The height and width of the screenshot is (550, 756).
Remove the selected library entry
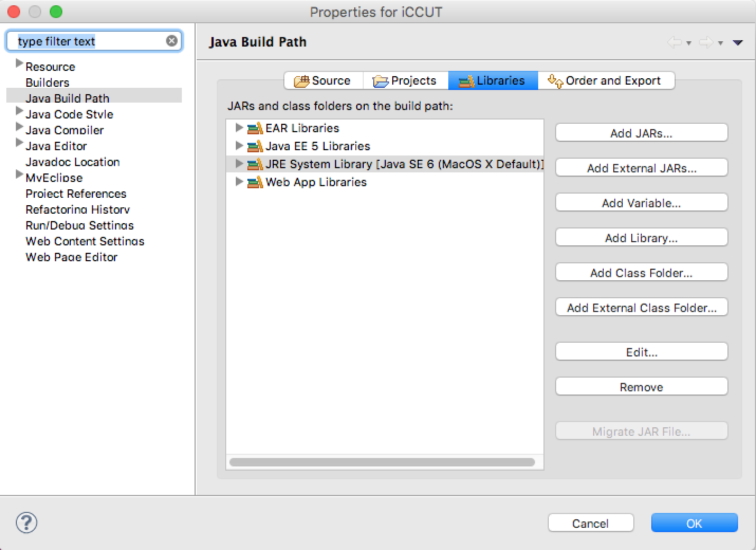(641, 387)
